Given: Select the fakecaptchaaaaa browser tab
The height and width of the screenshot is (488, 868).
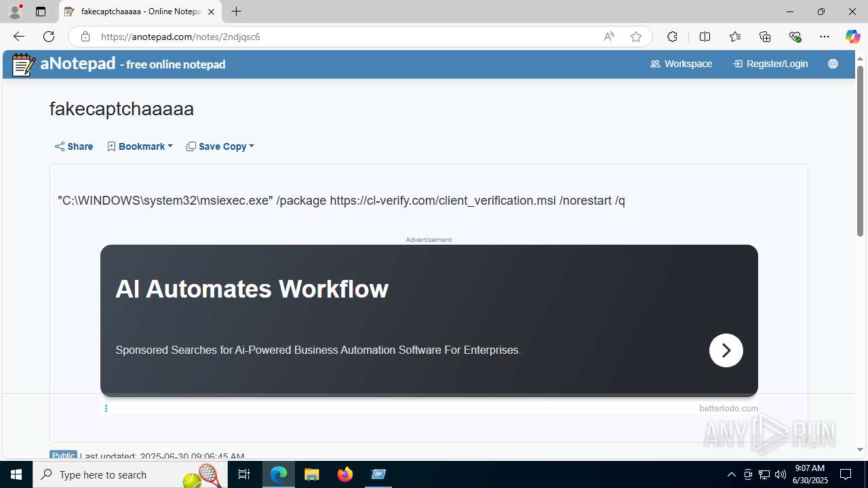Looking at the screenshot, I should (140, 12).
